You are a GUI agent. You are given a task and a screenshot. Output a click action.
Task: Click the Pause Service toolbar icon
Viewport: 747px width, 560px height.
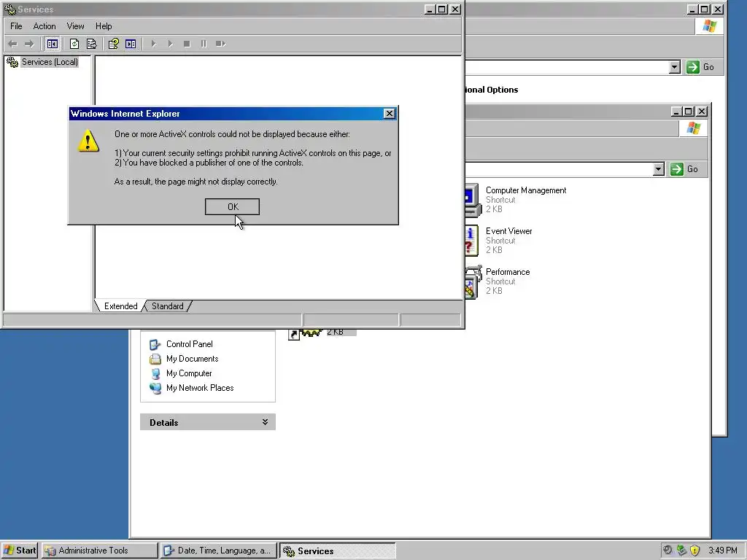pyautogui.click(x=204, y=44)
